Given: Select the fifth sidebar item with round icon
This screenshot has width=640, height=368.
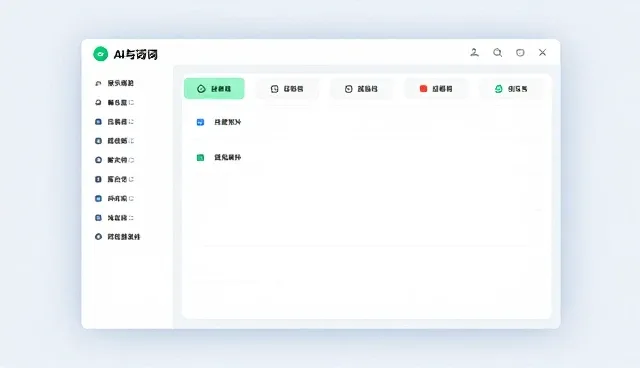Looking at the screenshot, I should [x=115, y=160].
